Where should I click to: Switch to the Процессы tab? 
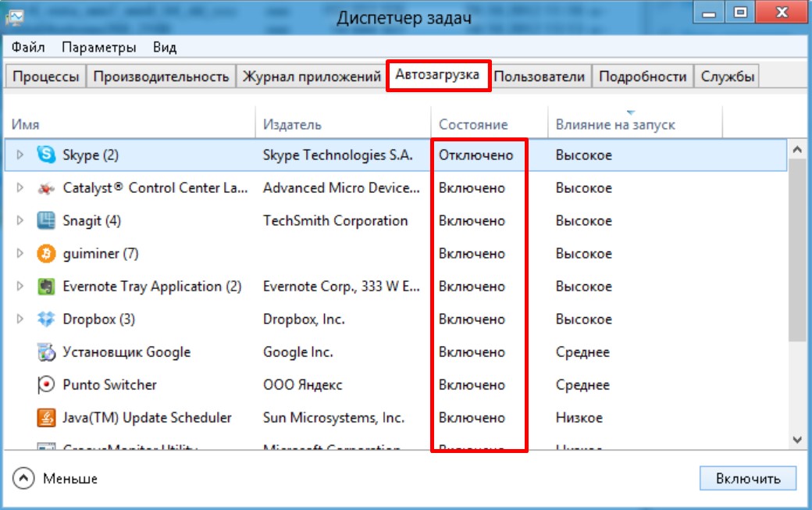(x=45, y=77)
